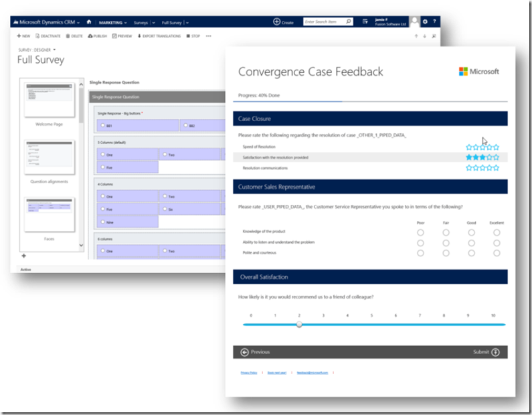
Task: Select the Question alignments thumbnail
Action: (50, 157)
